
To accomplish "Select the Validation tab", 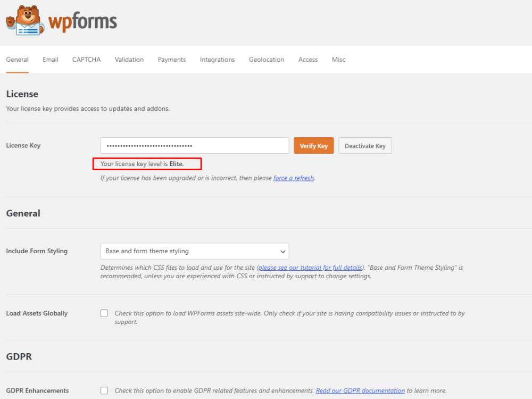I will 129,60.
